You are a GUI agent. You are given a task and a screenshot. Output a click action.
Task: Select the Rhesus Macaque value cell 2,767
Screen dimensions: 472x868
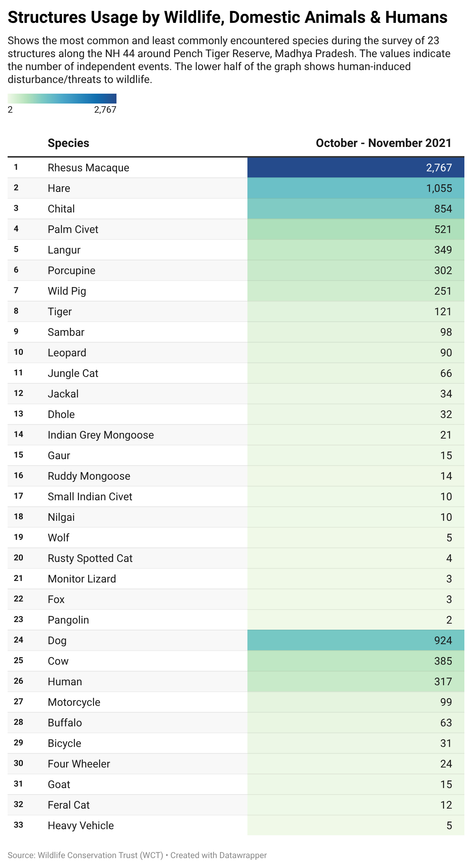(439, 168)
